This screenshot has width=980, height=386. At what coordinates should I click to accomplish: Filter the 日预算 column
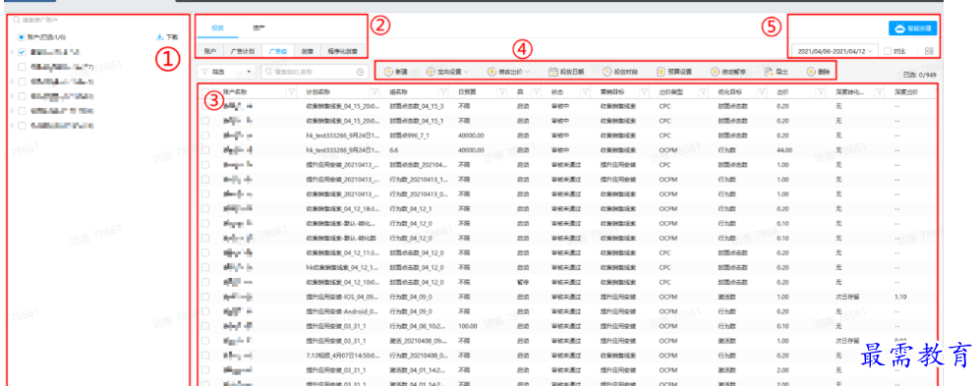(x=501, y=91)
